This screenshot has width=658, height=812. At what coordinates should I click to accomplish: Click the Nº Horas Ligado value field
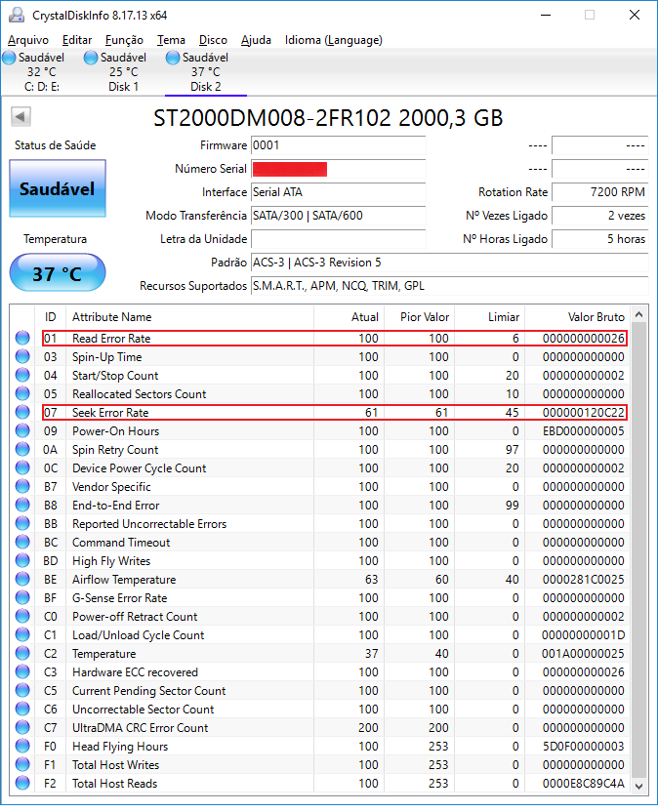tap(600, 239)
